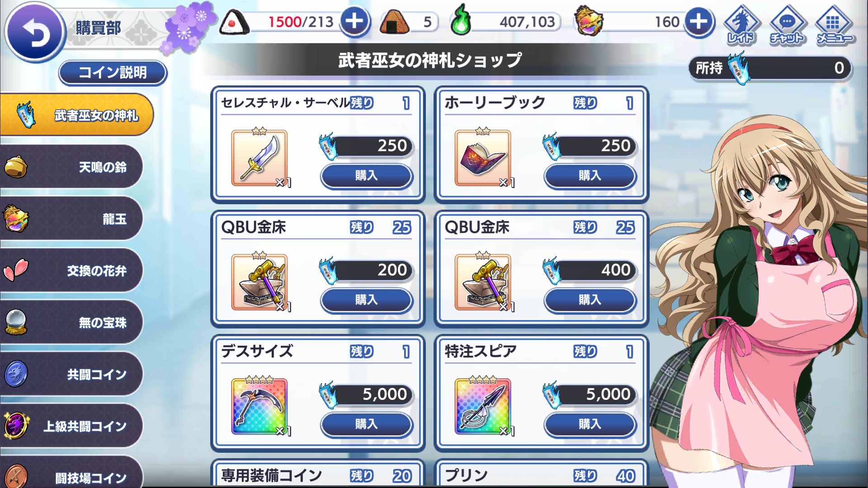The height and width of the screenshot is (488, 868).
Task: Tap the plus button beside stamina 1500/213
Action: (x=354, y=21)
